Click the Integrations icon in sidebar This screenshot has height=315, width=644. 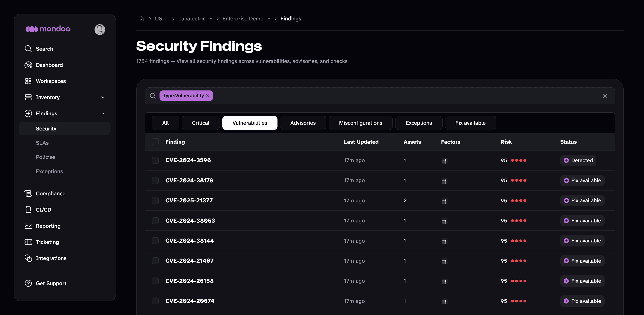28,258
